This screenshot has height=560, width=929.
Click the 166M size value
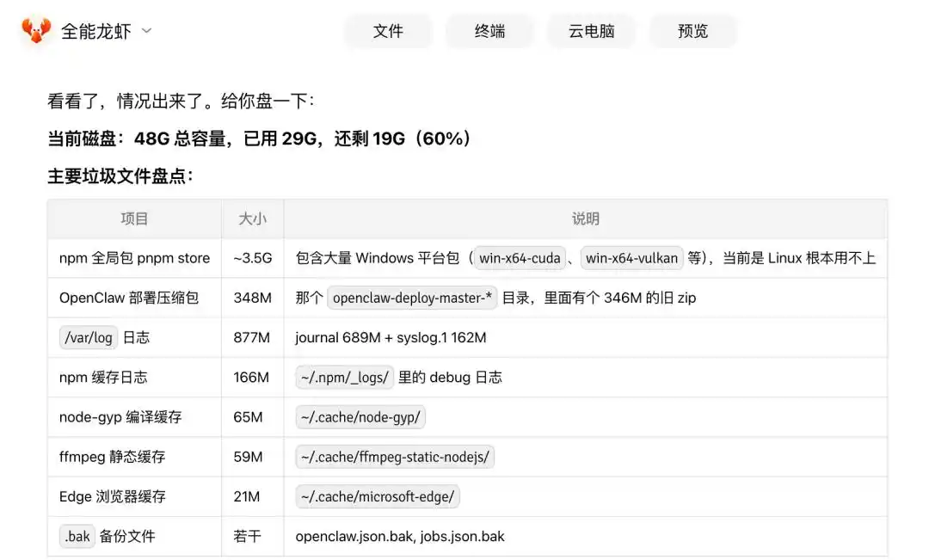250,378
